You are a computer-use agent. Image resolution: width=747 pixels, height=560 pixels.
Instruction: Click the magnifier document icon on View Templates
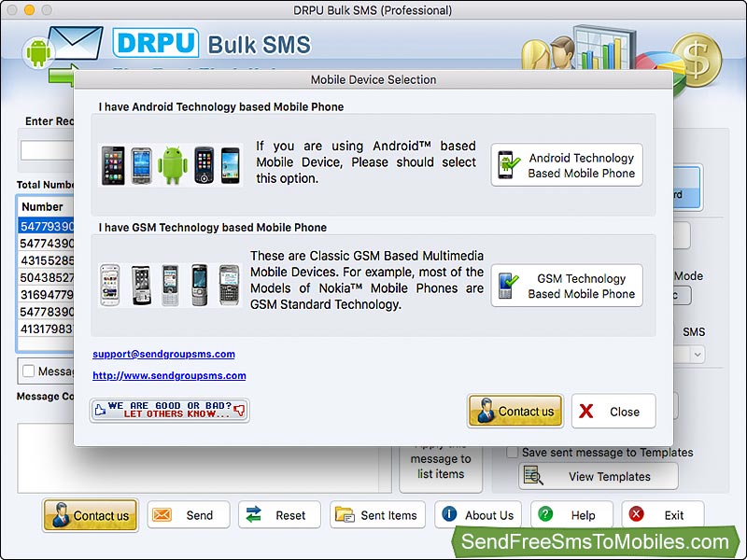click(x=533, y=476)
